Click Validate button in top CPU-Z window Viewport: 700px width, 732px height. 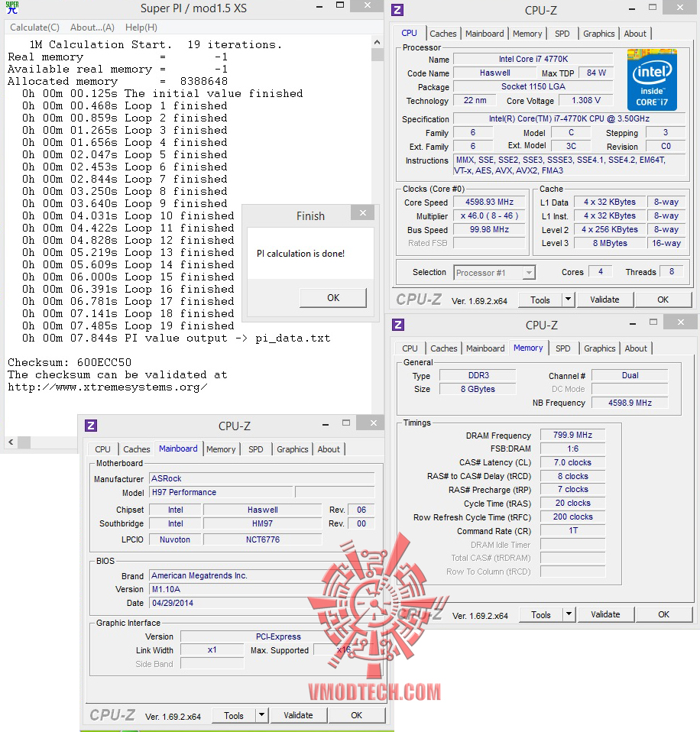pos(604,300)
